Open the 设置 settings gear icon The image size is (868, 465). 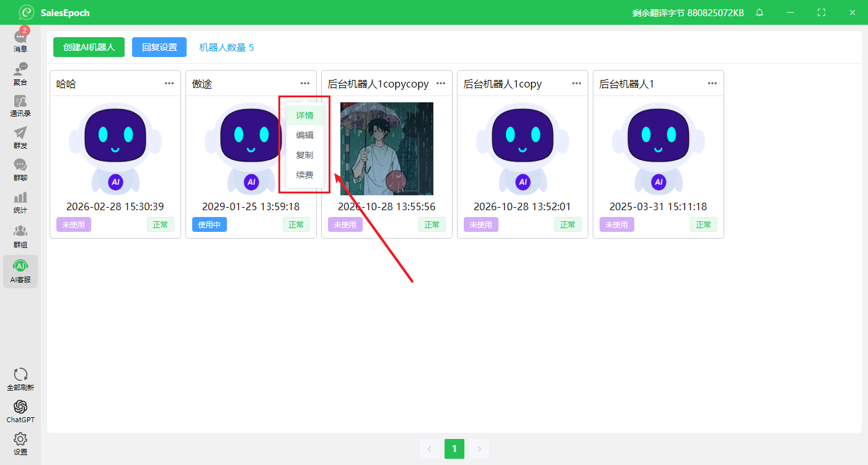click(x=20, y=443)
